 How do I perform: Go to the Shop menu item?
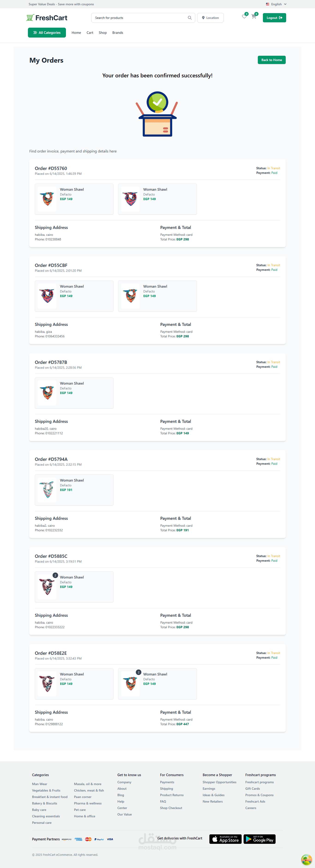[x=103, y=33]
